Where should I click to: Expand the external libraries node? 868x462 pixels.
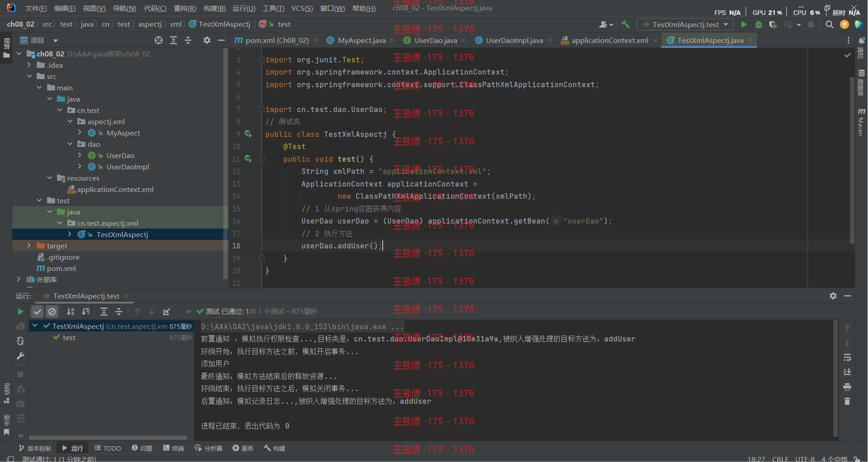19,280
